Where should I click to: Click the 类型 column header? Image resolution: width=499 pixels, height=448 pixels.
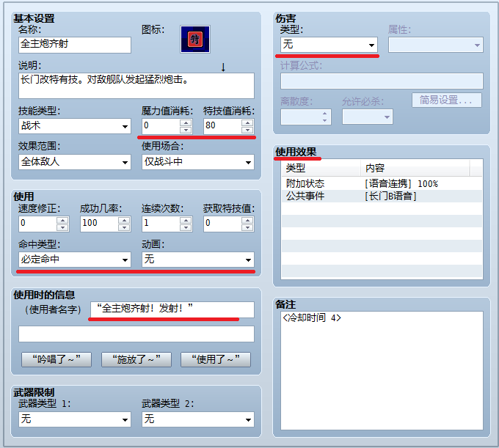[321, 168]
